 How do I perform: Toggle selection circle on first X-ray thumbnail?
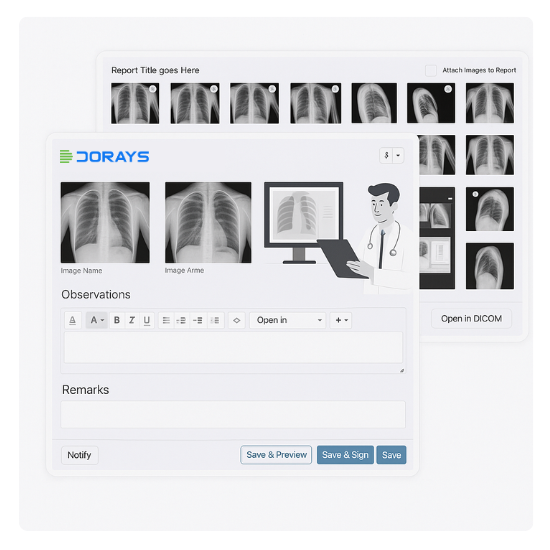click(153, 89)
